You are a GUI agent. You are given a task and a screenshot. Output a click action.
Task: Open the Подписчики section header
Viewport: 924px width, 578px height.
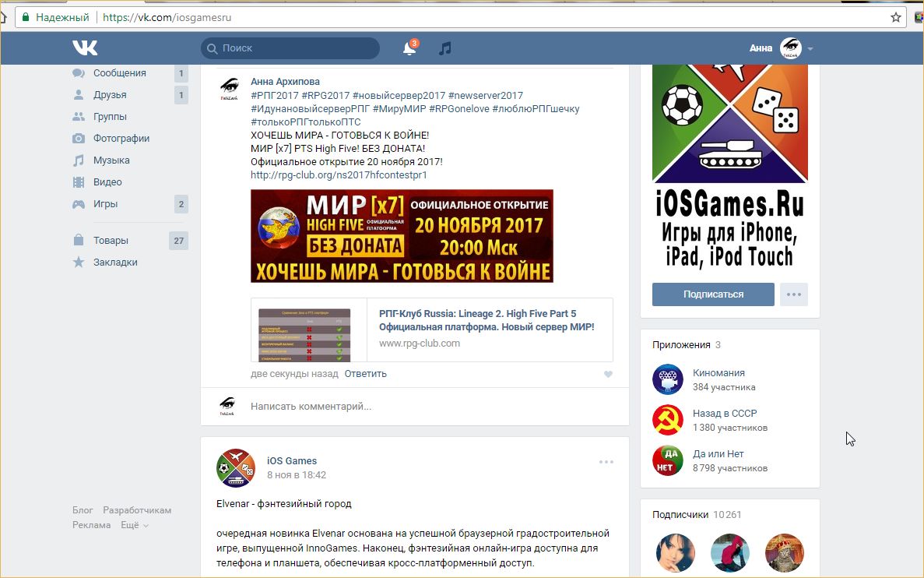(x=680, y=515)
